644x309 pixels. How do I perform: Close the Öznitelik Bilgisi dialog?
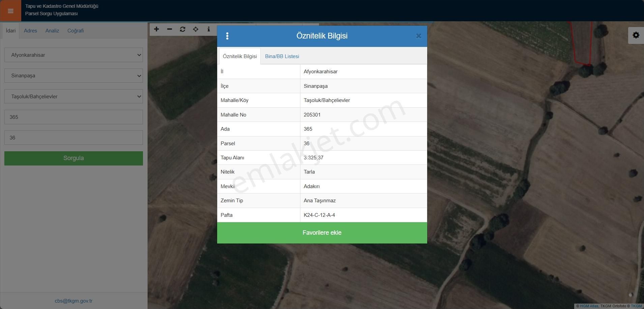(x=418, y=36)
